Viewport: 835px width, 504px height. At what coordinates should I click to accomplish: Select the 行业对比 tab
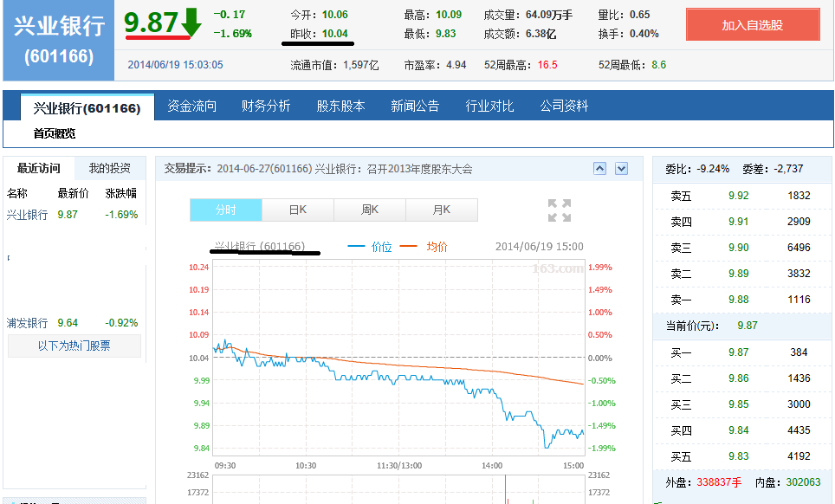pos(489,106)
